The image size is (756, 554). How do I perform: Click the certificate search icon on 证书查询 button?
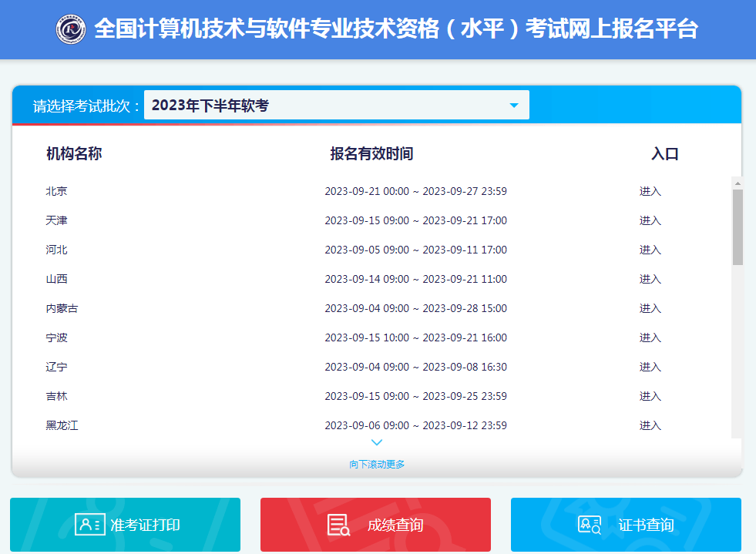589,525
